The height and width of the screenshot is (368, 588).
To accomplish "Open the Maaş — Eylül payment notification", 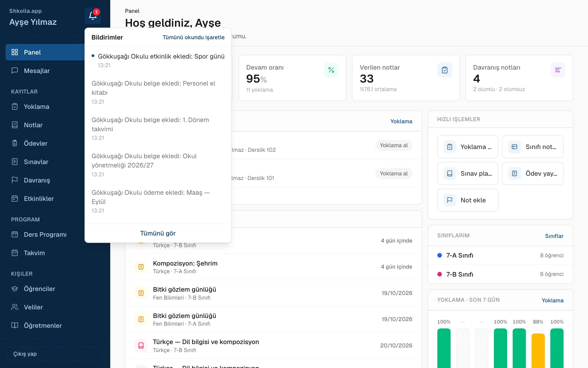I will pos(158,201).
